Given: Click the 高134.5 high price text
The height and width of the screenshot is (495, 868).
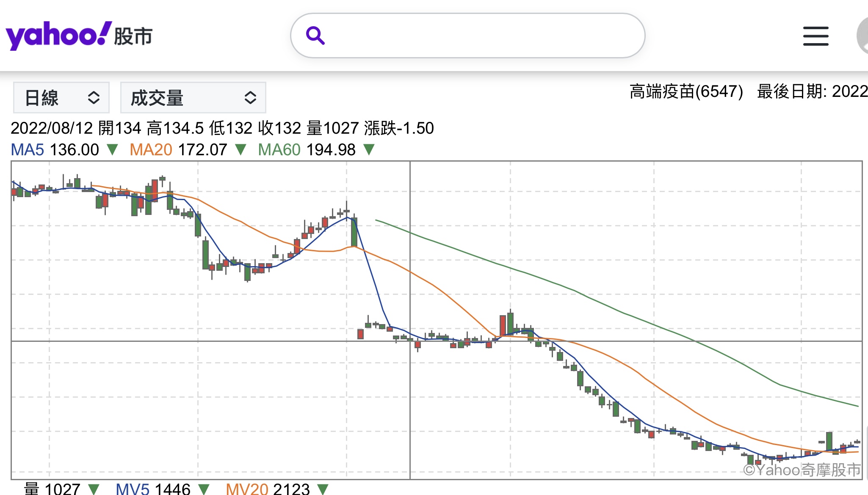Looking at the screenshot, I should [x=175, y=128].
